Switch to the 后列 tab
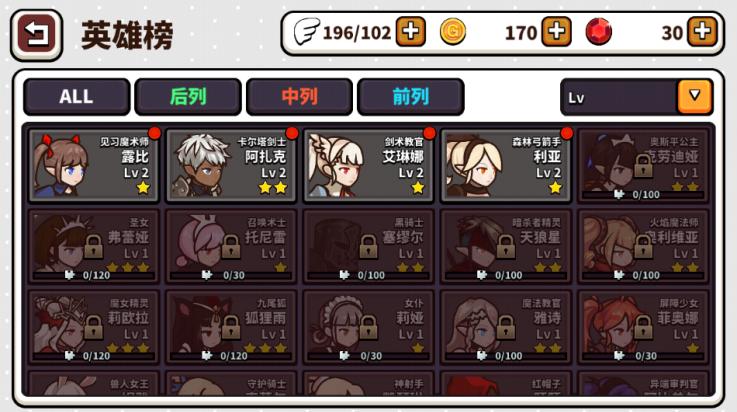Viewport: 737px width, 412px height. click(188, 97)
